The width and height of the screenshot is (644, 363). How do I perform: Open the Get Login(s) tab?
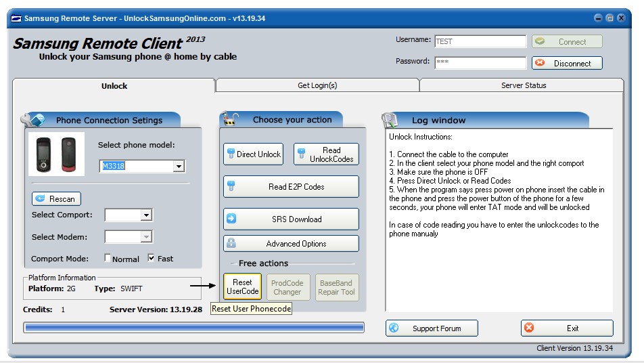tap(317, 85)
